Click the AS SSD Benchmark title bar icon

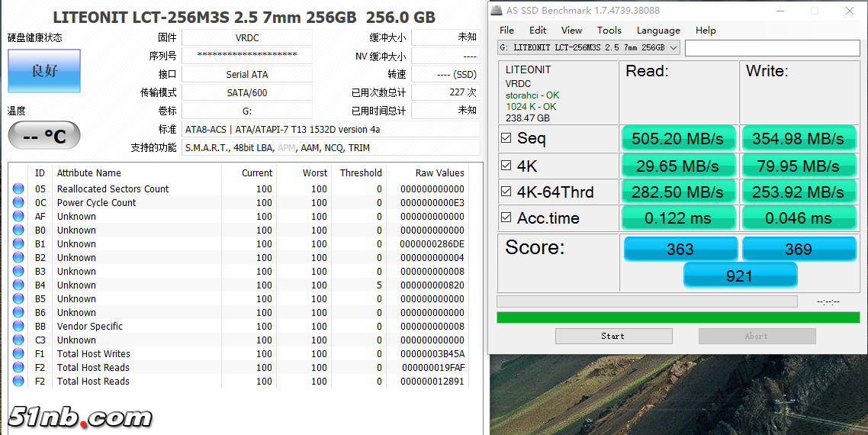[x=497, y=11]
